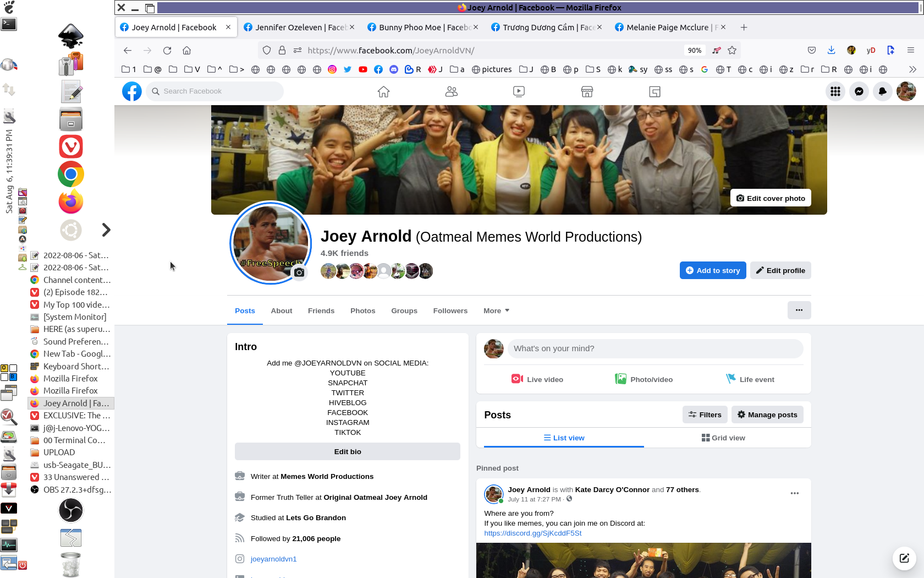Open new browser tab plus button
Image resolution: width=924 pixels, height=578 pixels.
coord(744,28)
